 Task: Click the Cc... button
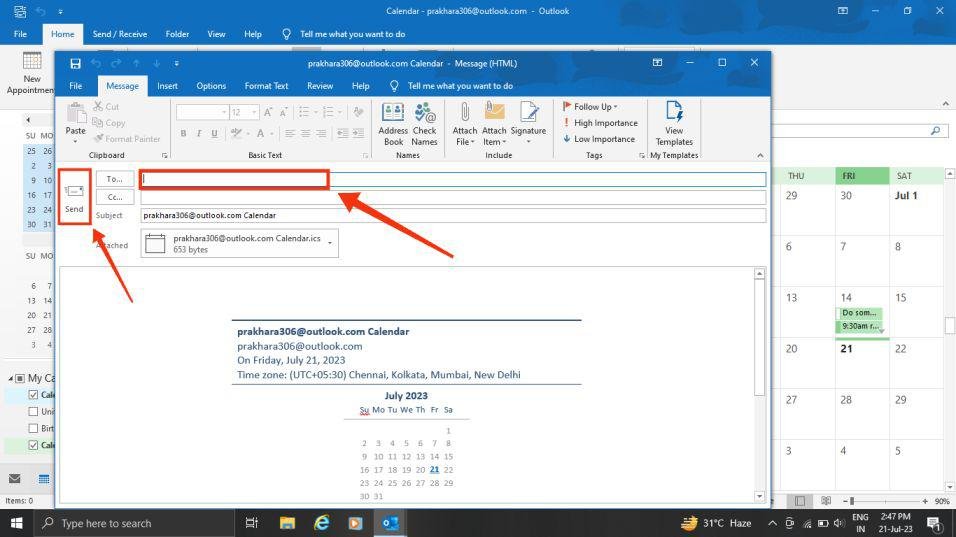coord(115,197)
